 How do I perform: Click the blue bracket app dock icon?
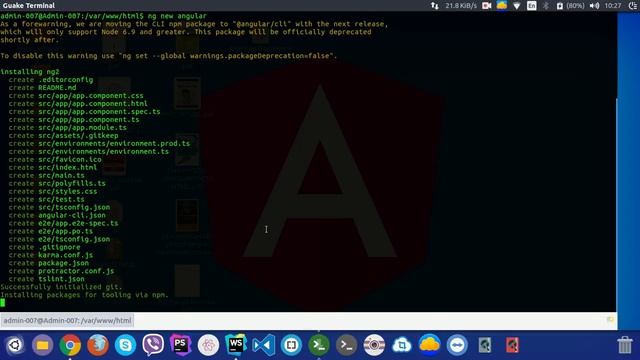291,345
